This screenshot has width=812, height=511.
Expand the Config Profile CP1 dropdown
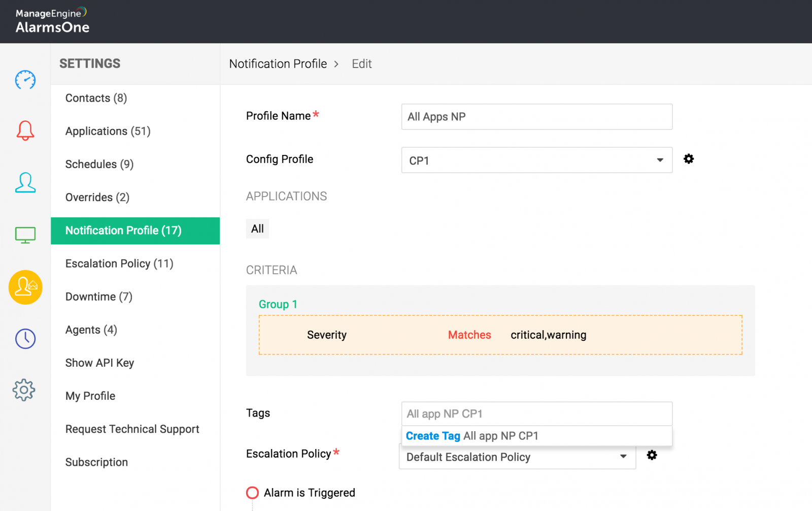point(537,160)
